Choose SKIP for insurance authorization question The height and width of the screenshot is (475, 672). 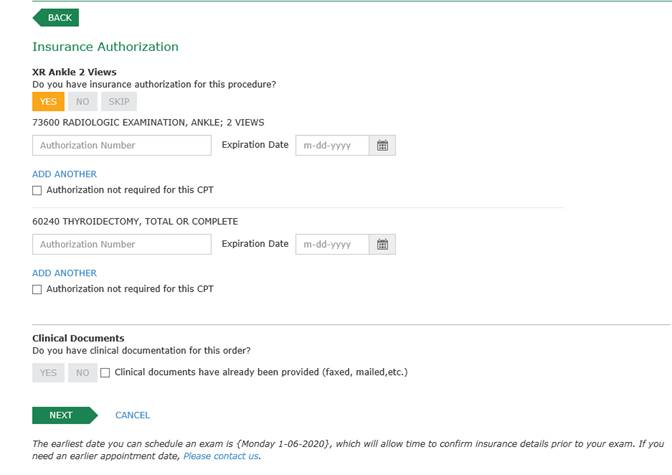point(117,102)
